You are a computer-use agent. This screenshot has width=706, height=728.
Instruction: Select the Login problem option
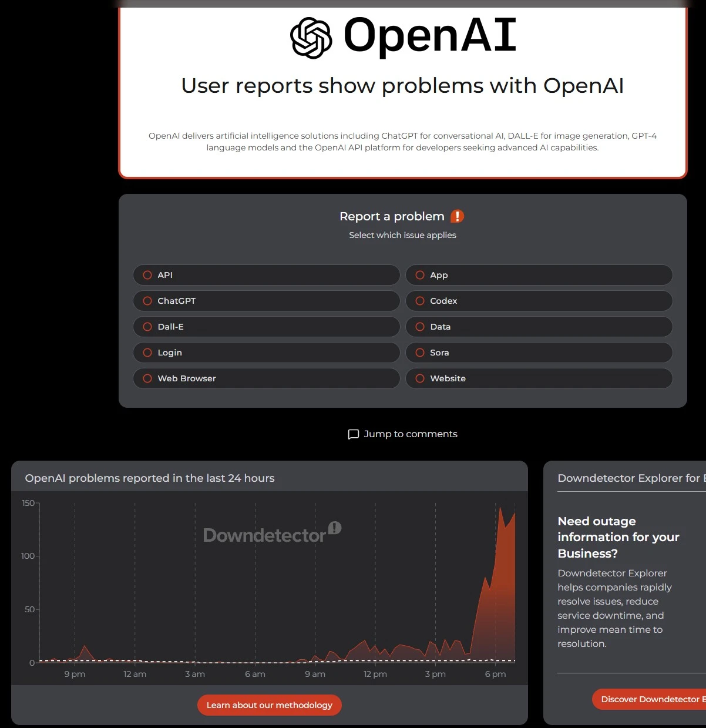click(x=267, y=353)
